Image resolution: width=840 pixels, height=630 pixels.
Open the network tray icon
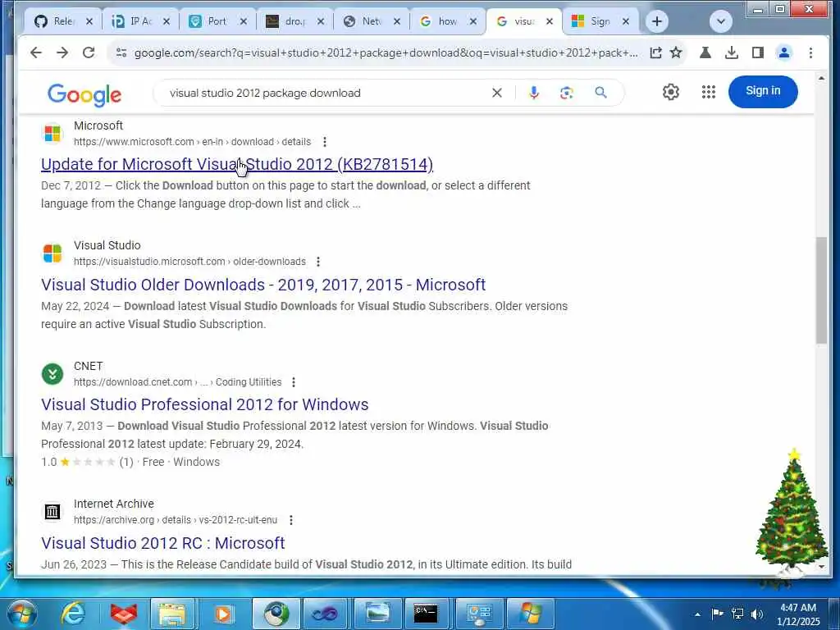737,614
